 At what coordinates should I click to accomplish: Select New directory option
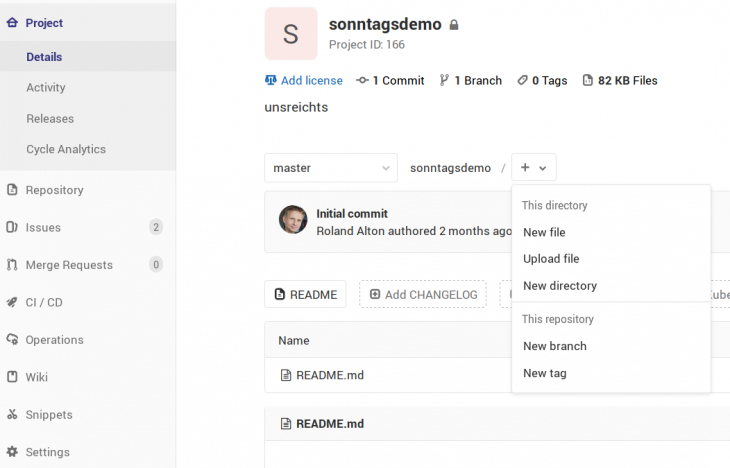click(560, 286)
